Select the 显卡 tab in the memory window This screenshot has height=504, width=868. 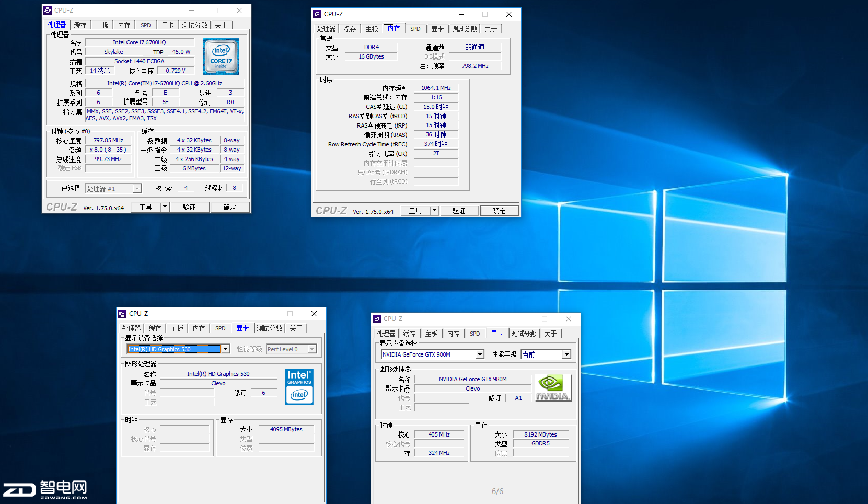click(x=437, y=29)
